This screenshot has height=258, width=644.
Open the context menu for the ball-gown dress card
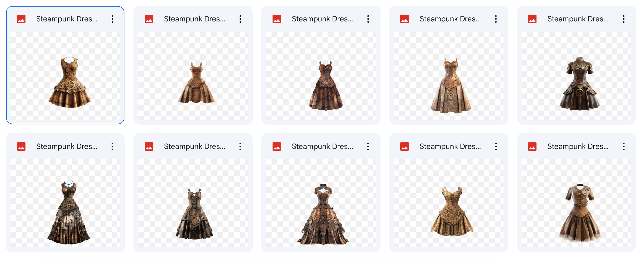[496, 19]
